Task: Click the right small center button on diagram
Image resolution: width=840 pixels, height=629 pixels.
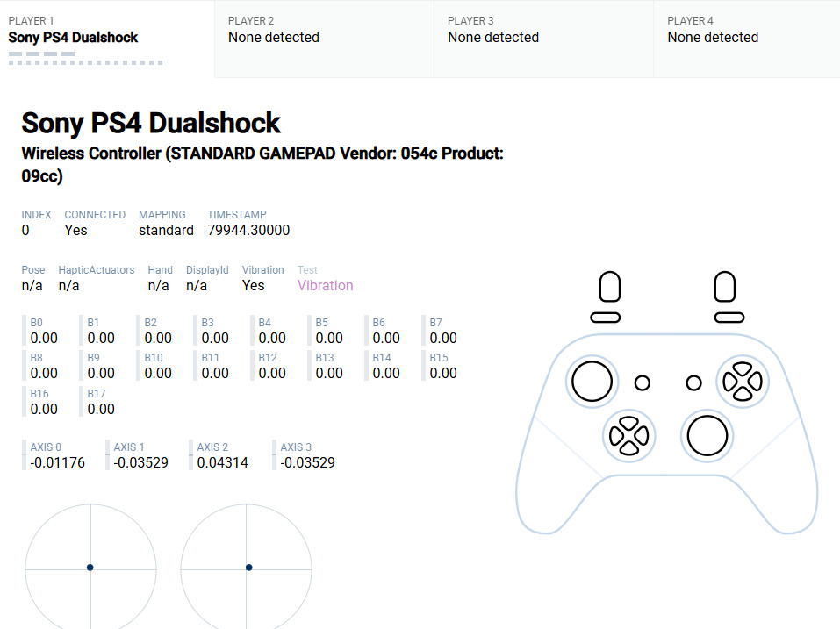Action: pyautogui.click(x=693, y=382)
